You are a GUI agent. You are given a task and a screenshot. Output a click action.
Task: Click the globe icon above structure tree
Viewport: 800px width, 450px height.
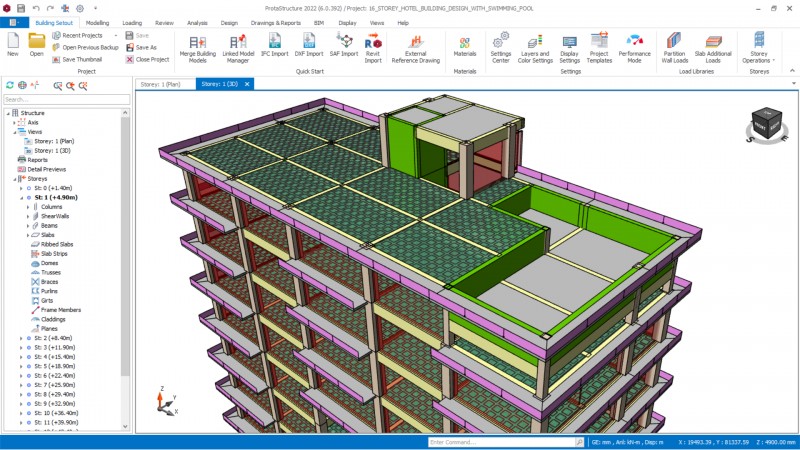pyautogui.click(x=22, y=85)
